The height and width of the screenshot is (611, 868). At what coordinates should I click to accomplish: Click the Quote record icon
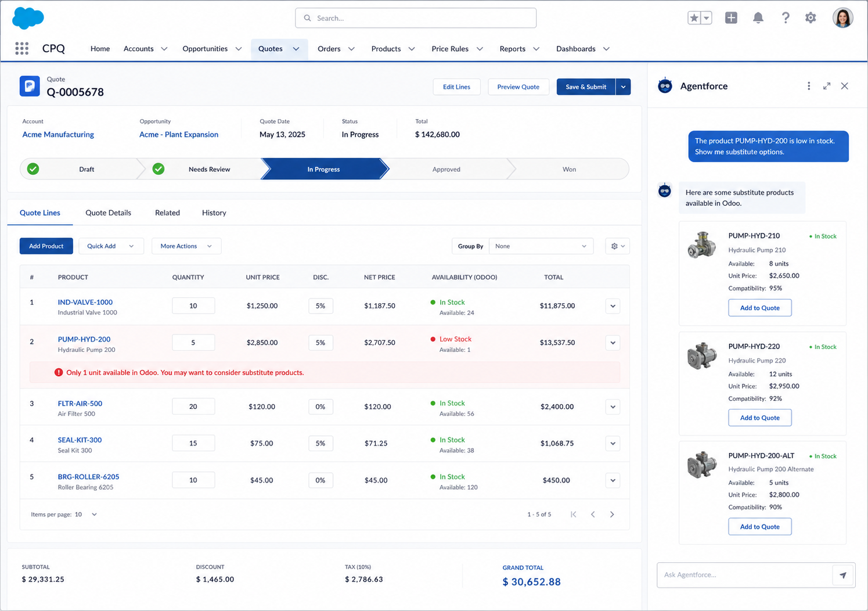30,86
